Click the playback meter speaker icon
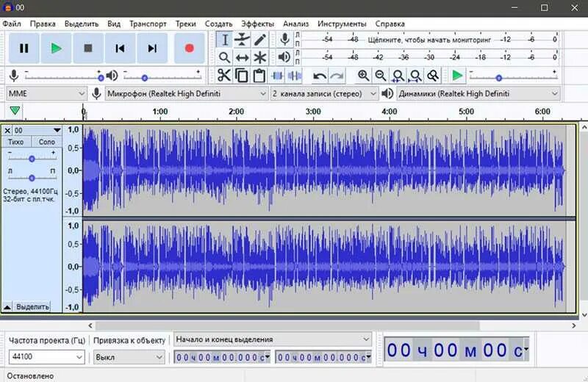The image size is (588, 382). point(284,57)
